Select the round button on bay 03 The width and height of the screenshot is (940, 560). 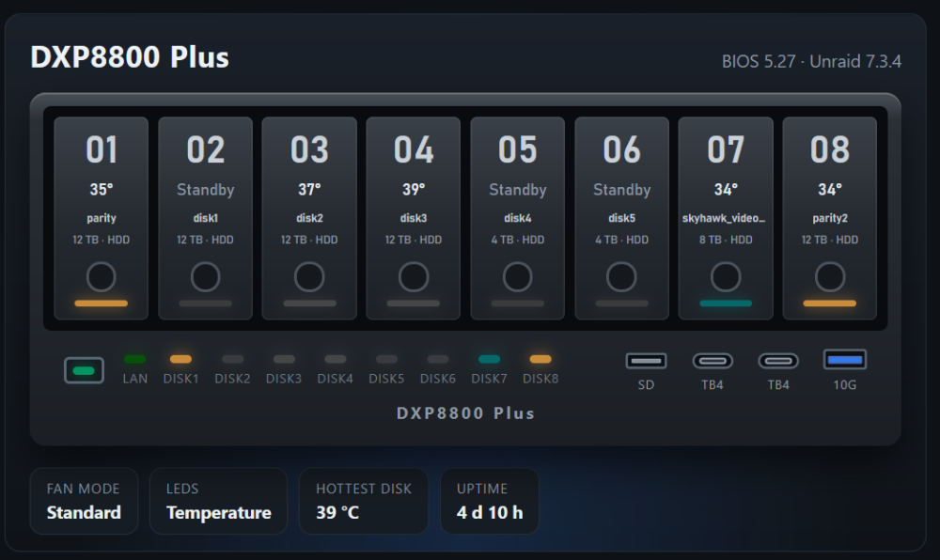coord(309,276)
